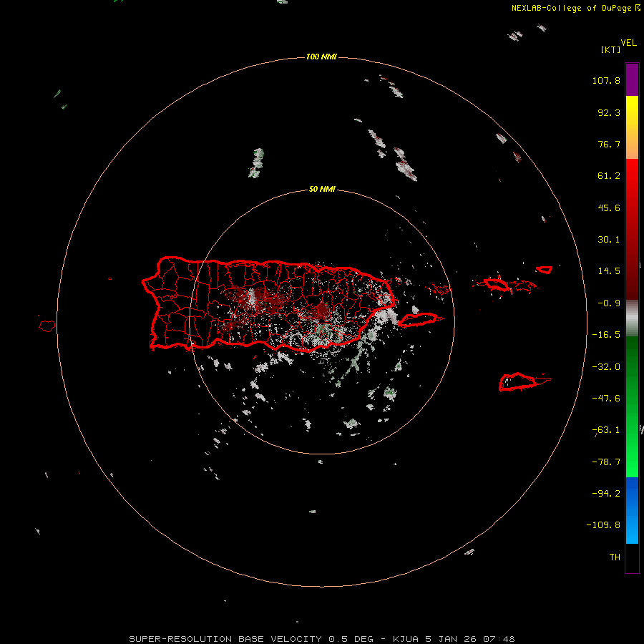Click the -47.6 velocity scale value
The image size is (644, 644).
(x=606, y=399)
